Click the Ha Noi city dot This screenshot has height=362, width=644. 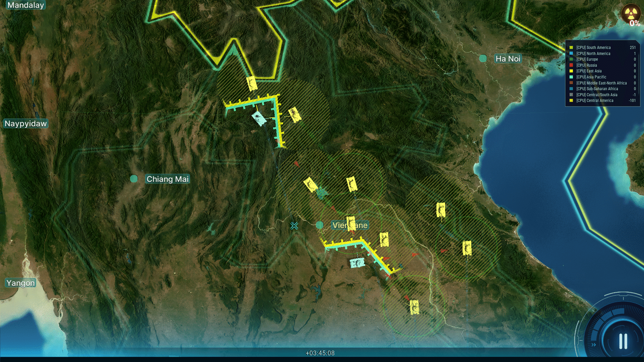click(483, 58)
